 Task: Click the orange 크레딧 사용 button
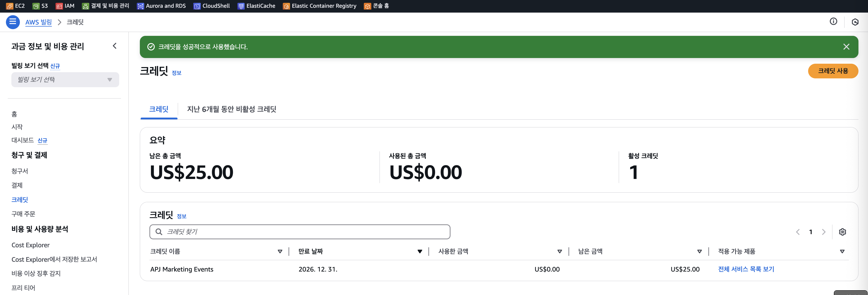pos(833,71)
